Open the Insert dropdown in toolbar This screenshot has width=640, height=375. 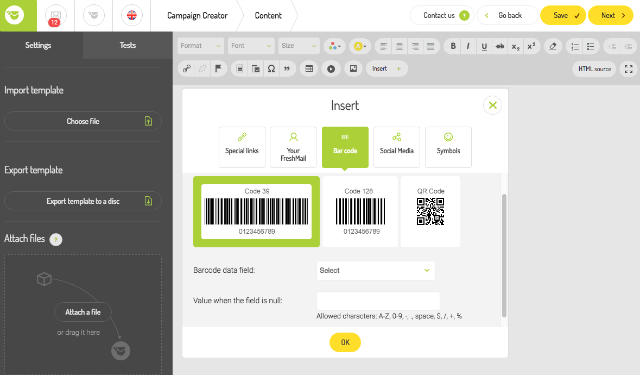point(387,69)
